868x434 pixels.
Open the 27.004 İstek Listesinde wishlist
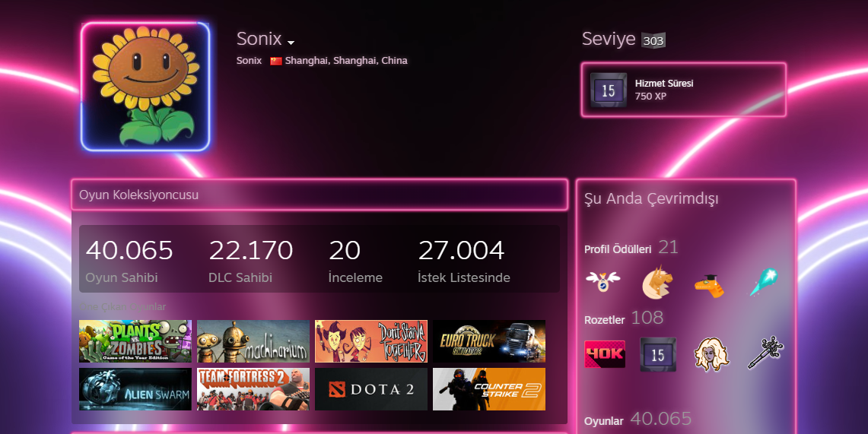[x=464, y=258]
